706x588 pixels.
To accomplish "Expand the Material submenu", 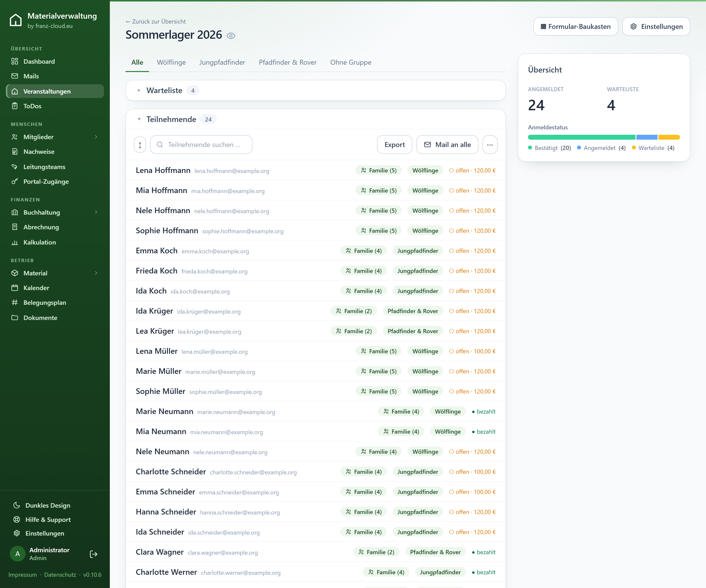I will (x=96, y=273).
